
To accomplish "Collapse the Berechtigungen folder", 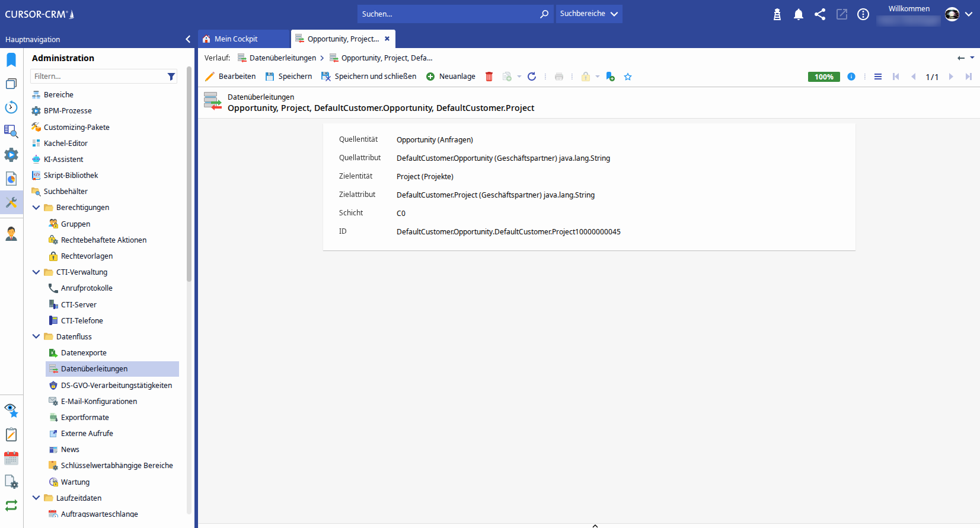I will click(36, 208).
